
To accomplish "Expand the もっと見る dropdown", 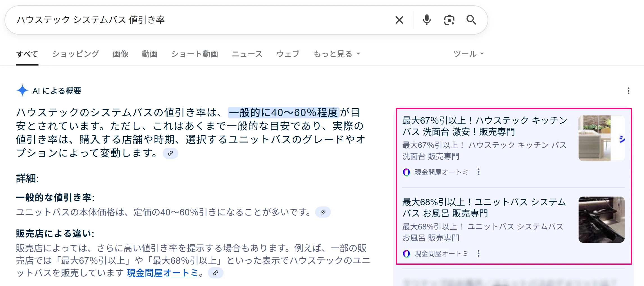I will pyautogui.click(x=337, y=54).
